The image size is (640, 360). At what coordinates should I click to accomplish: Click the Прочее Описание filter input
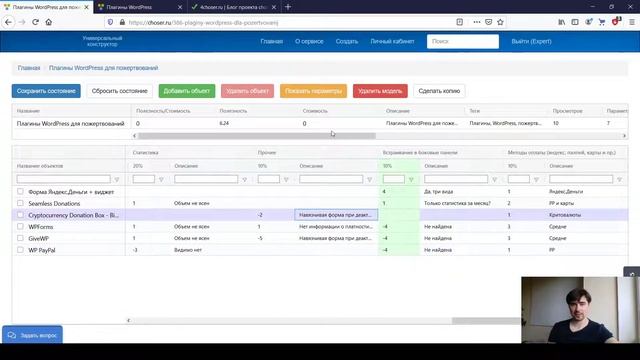pyautogui.click(x=331, y=179)
